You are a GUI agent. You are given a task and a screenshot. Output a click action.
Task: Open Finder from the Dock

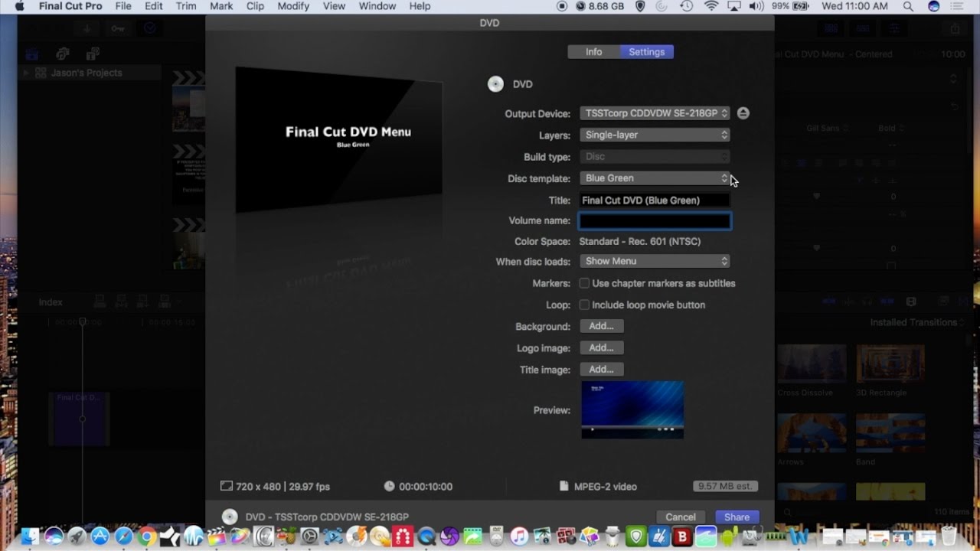point(30,536)
